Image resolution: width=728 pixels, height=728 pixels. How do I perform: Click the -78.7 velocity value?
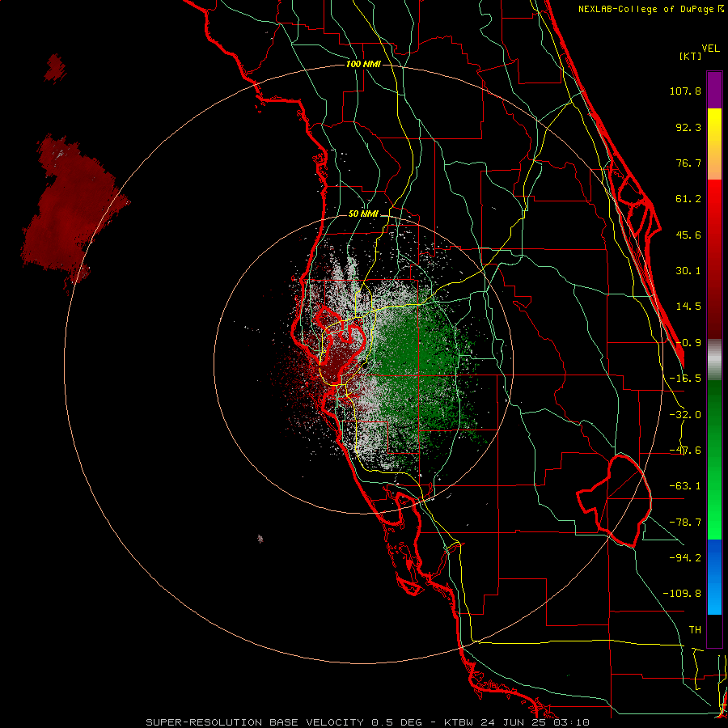tap(685, 523)
